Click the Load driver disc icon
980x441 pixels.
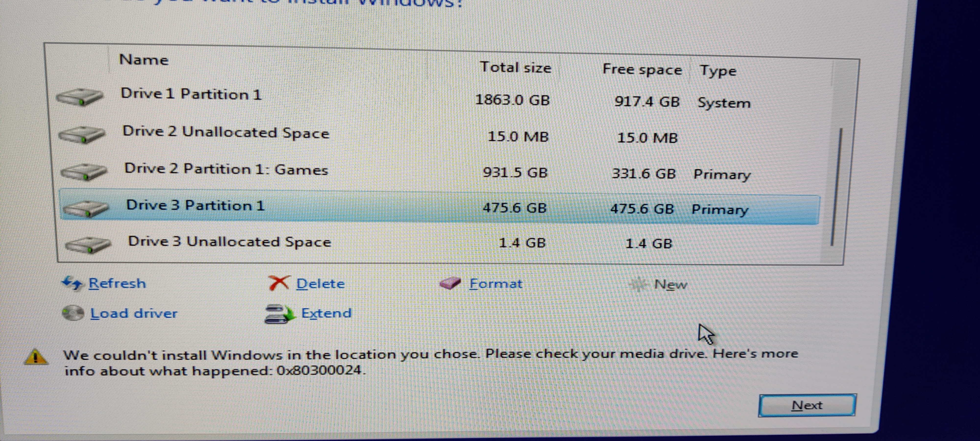(x=73, y=313)
